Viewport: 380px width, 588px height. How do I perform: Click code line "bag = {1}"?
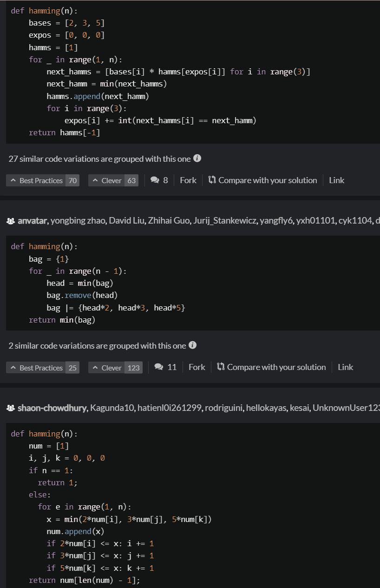click(x=49, y=259)
